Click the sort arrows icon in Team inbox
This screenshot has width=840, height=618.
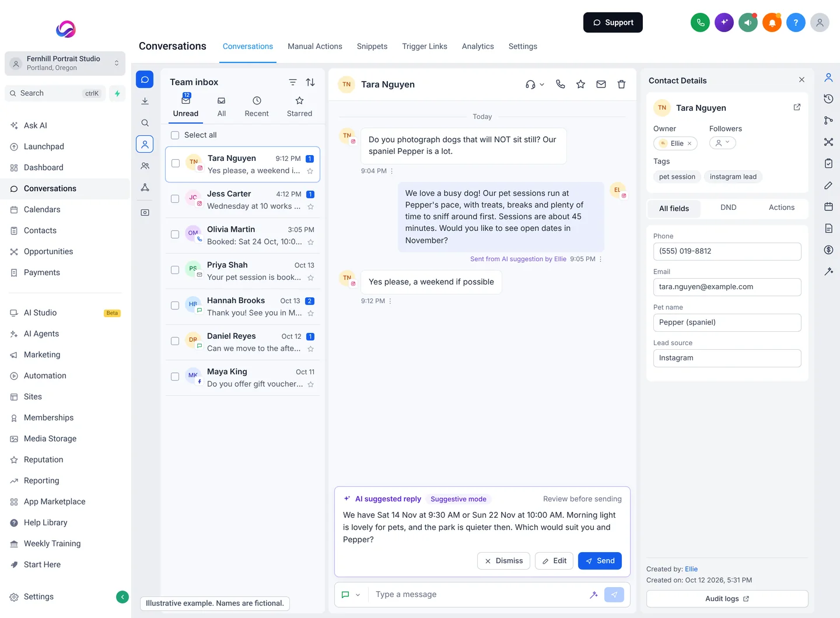click(310, 82)
